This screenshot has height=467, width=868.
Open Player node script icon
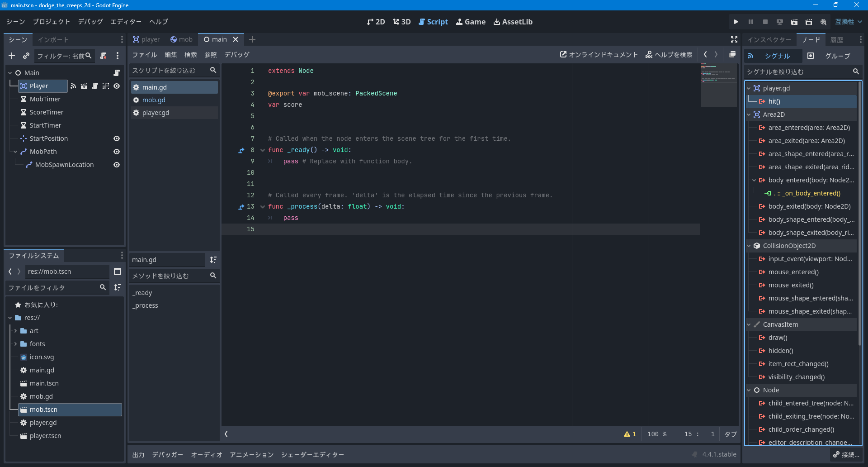click(95, 86)
